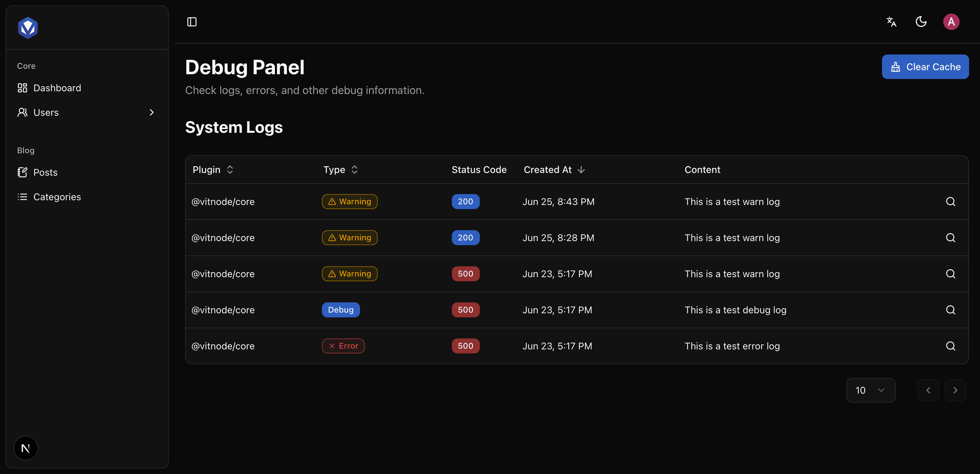This screenshot has width=980, height=474.
Task: View details of the 8:28 PM warning log
Action: pos(950,238)
